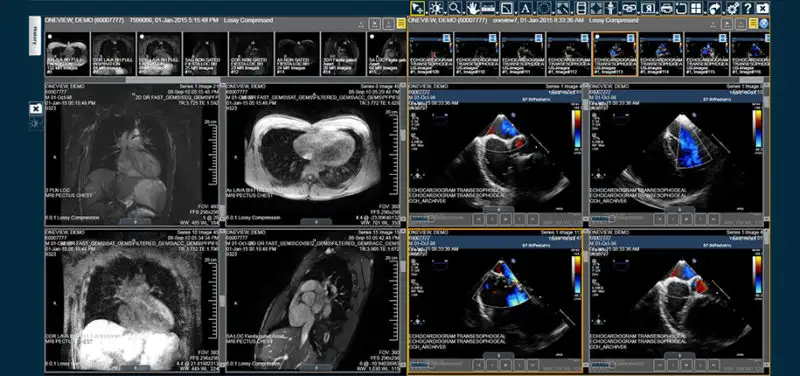800x376 pixels.
Task: Expand control handle in bottom-left echo pane
Action: (498, 355)
